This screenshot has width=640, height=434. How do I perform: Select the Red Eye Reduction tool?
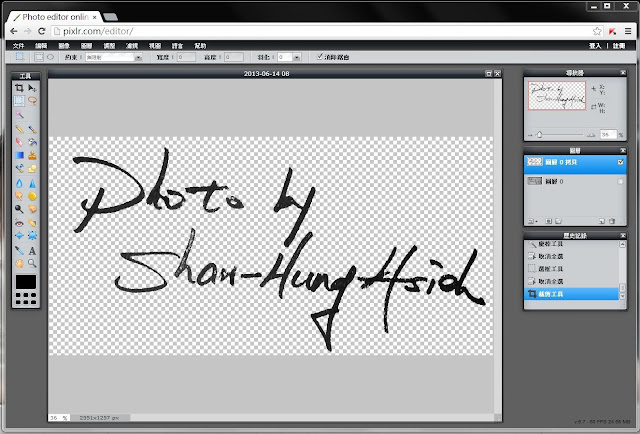[19, 223]
